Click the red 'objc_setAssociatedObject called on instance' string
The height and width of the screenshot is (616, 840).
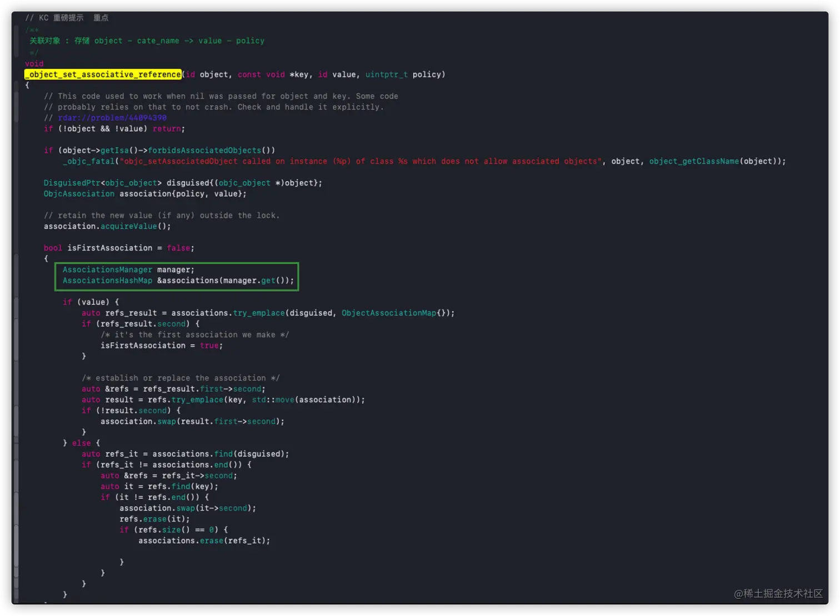point(361,161)
